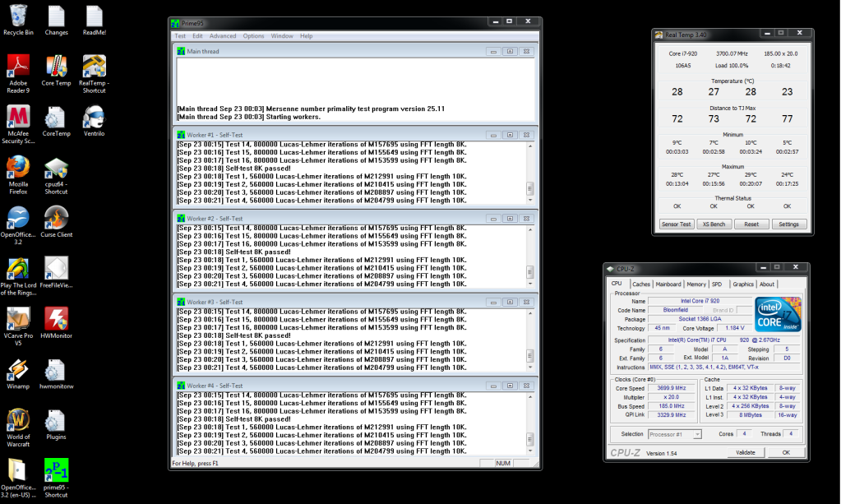Open the cpuz64 - Shortcut icon
Screen dimensions: 841x504
[x=57, y=175]
